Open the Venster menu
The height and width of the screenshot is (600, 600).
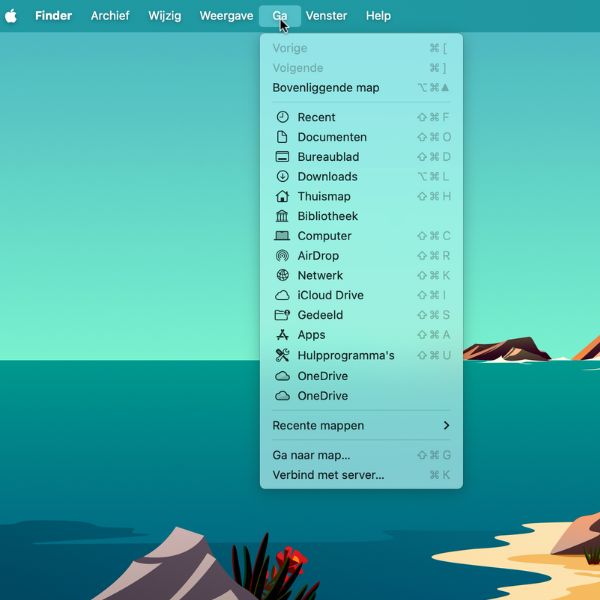[327, 16]
